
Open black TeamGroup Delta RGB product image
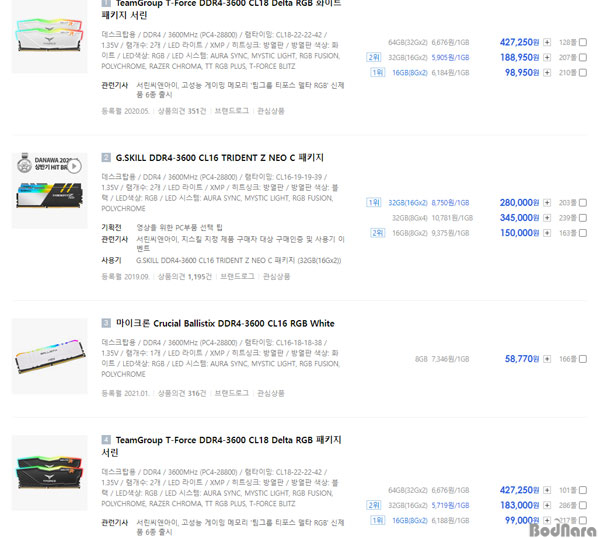tap(50, 473)
